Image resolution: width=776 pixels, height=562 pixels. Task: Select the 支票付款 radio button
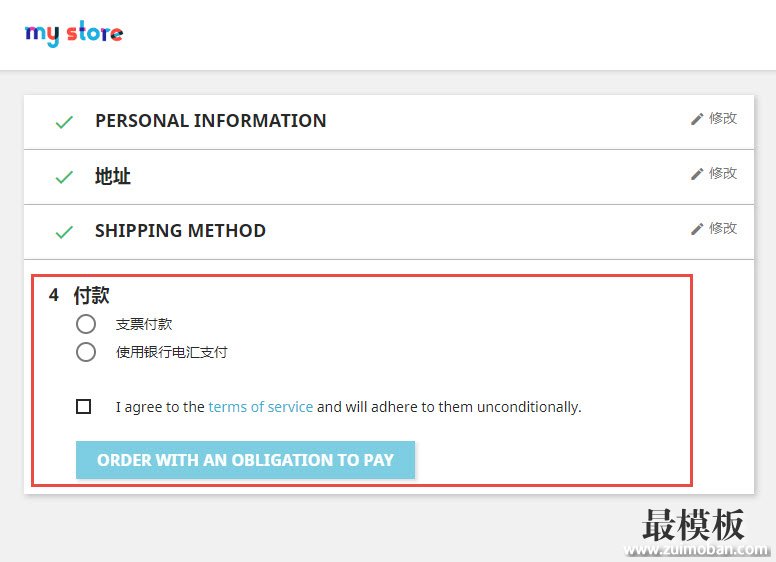pyautogui.click(x=86, y=324)
